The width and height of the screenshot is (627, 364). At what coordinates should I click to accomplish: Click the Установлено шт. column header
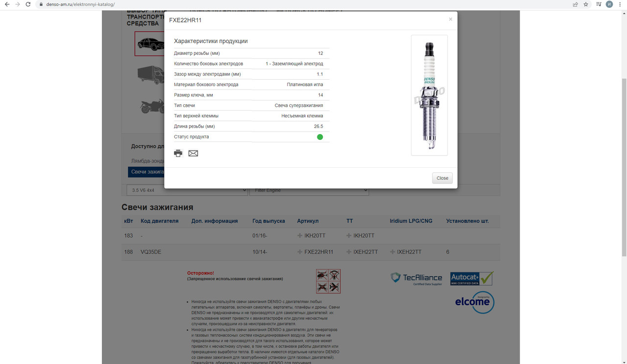[x=467, y=221]
